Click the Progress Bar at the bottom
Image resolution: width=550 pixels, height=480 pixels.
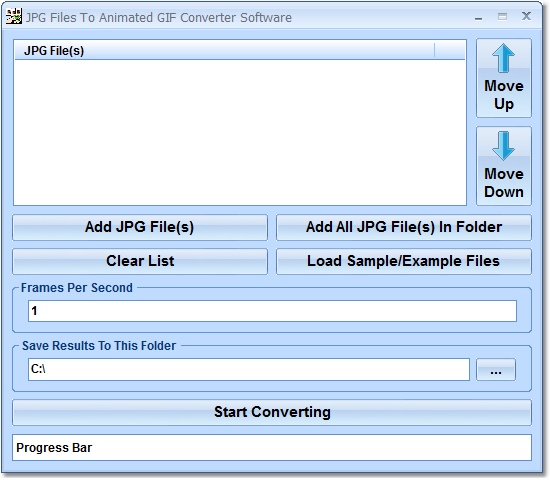coord(272,447)
